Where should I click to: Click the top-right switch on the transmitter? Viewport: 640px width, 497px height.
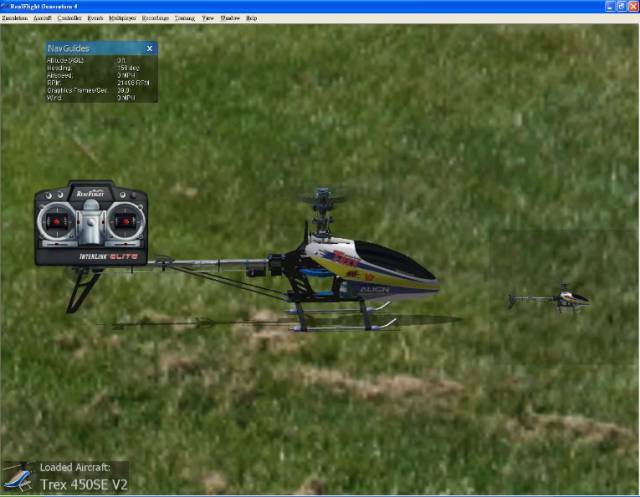133,195
